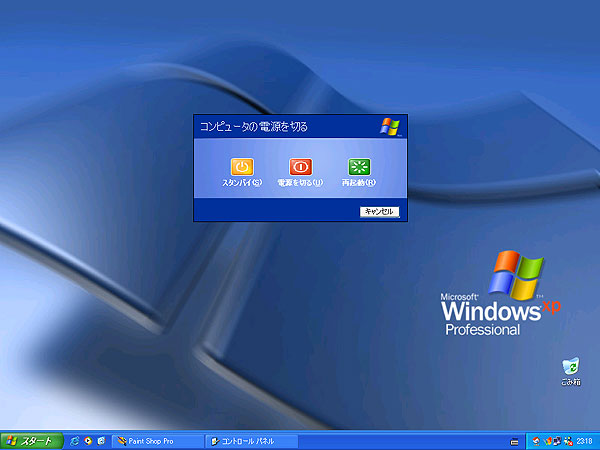Open the スタート menu button
Screen dimensions: 600x450
click(31, 441)
